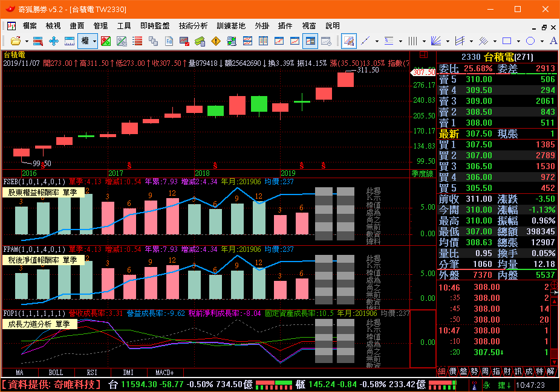The image size is (560, 392).
Task: Open the 訊 tab in quote panel
Action: click(x=518, y=371)
